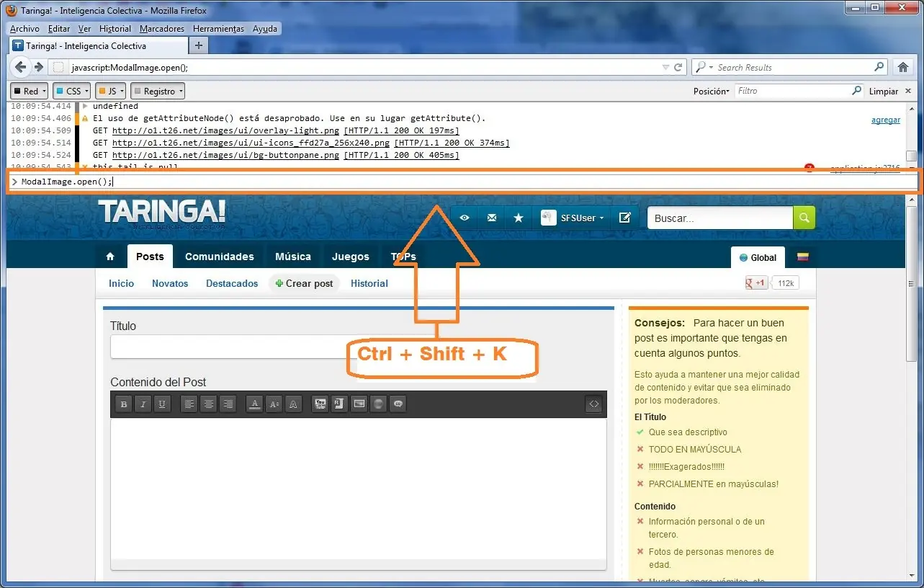Go to the Novatos link
924x588 pixels.
pyautogui.click(x=170, y=283)
